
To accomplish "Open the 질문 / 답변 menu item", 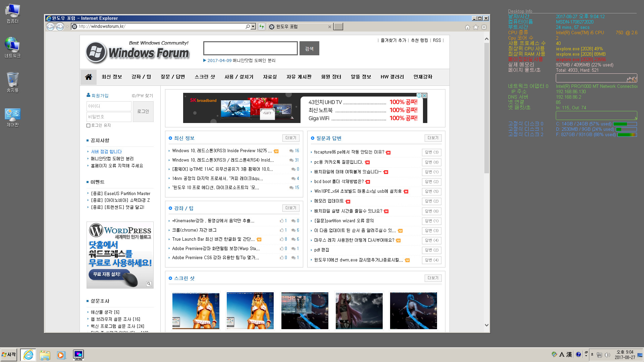I will point(173,77).
